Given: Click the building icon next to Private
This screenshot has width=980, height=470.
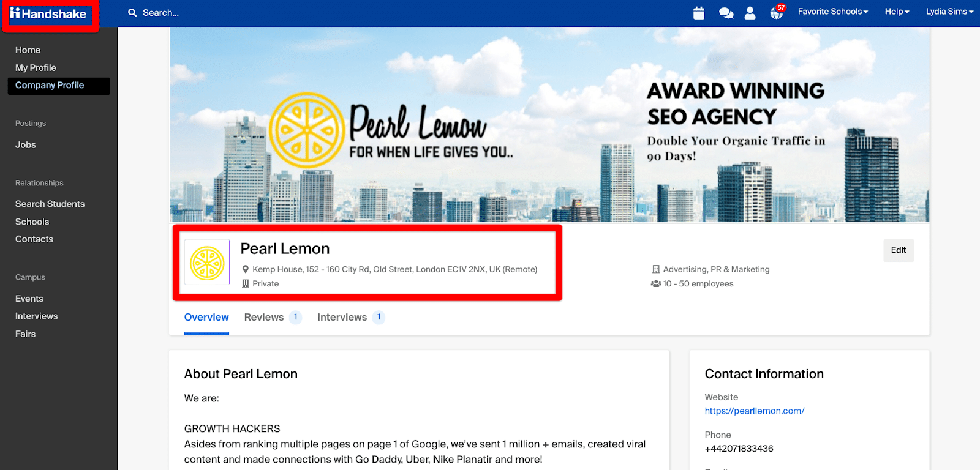Looking at the screenshot, I should click(x=246, y=283).
